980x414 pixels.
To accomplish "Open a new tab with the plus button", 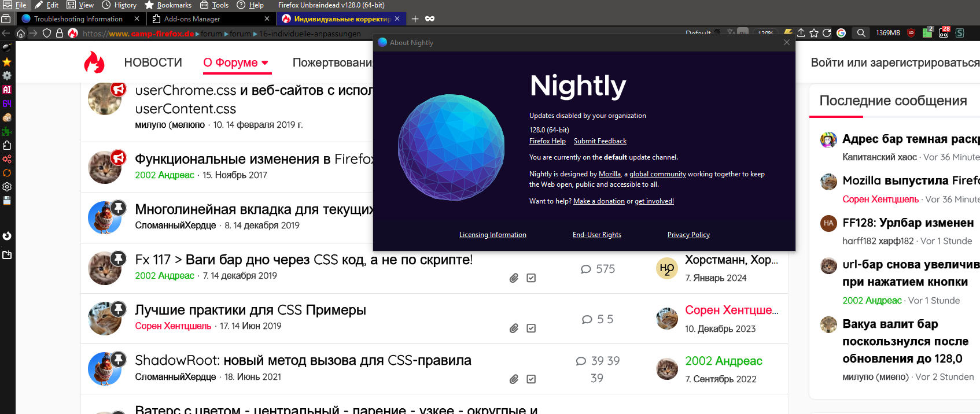I will (x=415, y=19).
